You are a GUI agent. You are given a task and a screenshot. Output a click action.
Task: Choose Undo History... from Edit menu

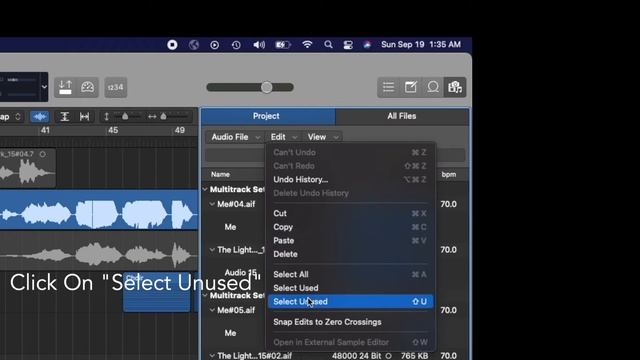coord(350,180)
